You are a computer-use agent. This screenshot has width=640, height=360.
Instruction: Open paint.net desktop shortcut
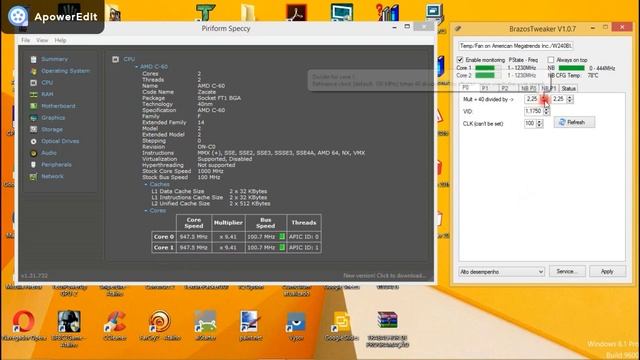pyautogui.click(x=250, y=321)
